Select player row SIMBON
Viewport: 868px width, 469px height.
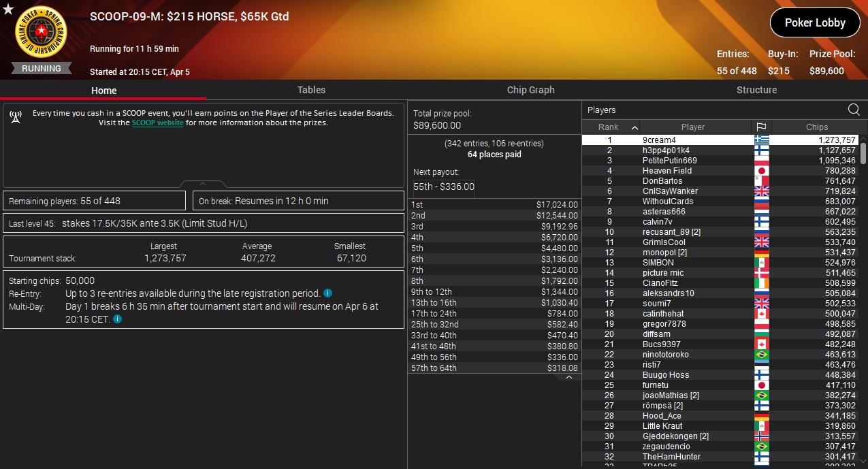pyautogui.click(x=720, y=263)
